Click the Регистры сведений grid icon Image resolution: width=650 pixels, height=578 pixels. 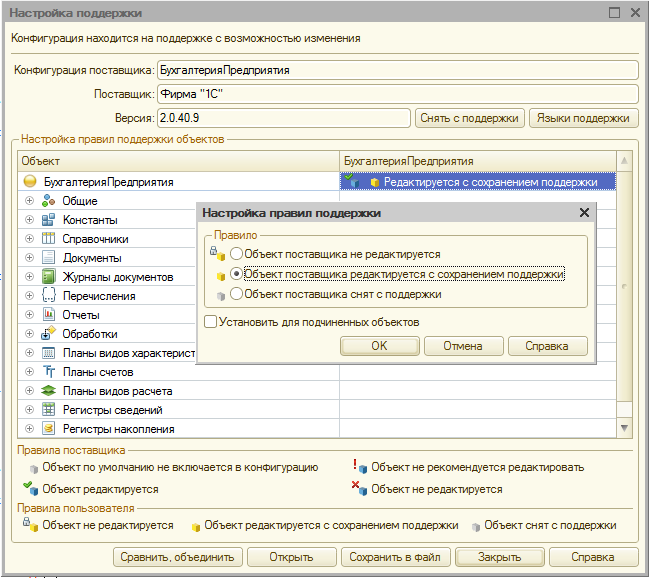[x=49, y=410]
